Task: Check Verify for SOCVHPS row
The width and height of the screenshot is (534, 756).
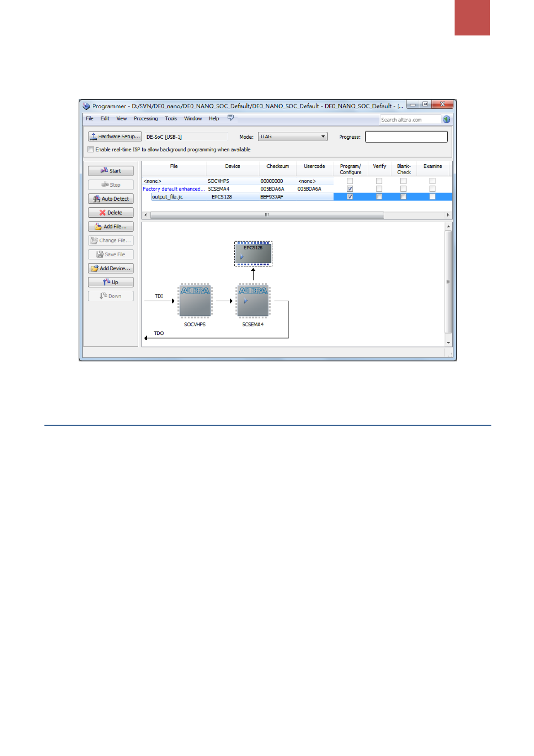Action: point(379,181)
